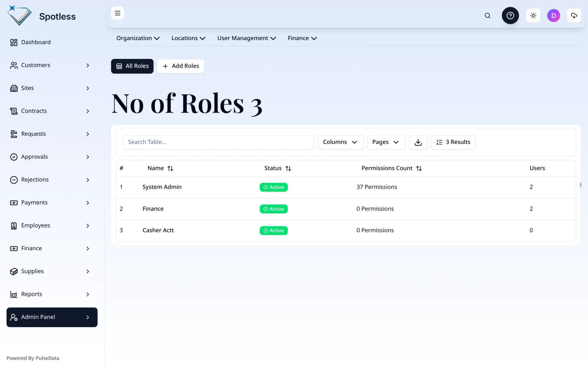Click the Active badge for System Admin
Screen dimensions: 588x368
[x=274, y=187]
